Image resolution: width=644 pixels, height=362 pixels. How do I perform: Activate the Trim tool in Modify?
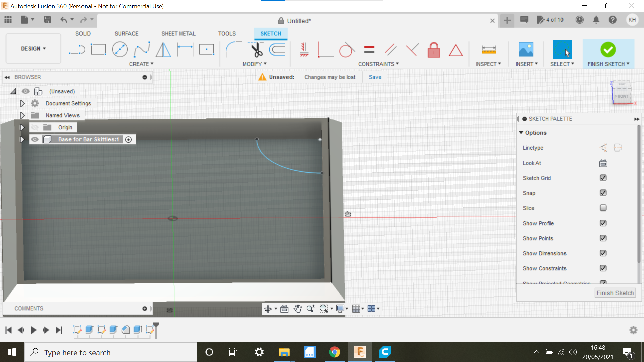point(255,49)
